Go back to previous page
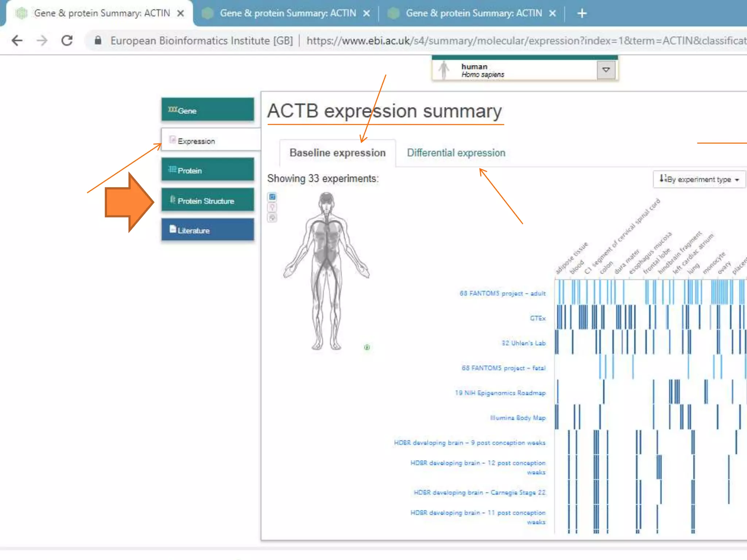The image size is (747, 560). tap(17, 40)
